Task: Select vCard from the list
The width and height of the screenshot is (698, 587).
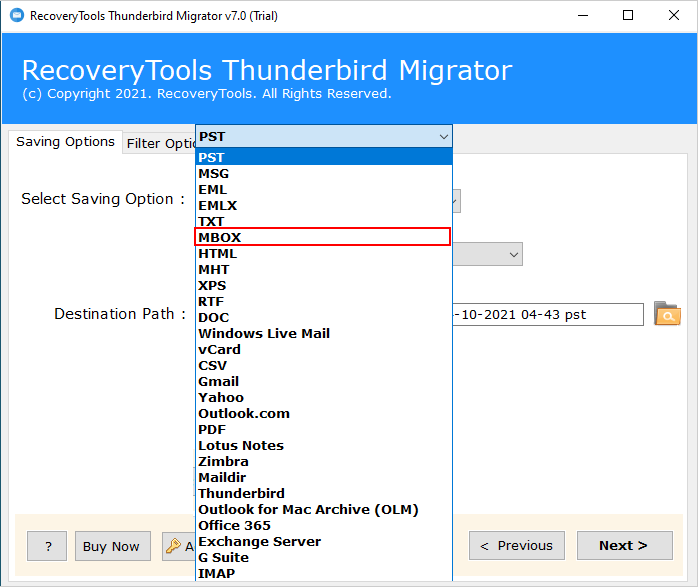Action: click(x=324, y=350)
